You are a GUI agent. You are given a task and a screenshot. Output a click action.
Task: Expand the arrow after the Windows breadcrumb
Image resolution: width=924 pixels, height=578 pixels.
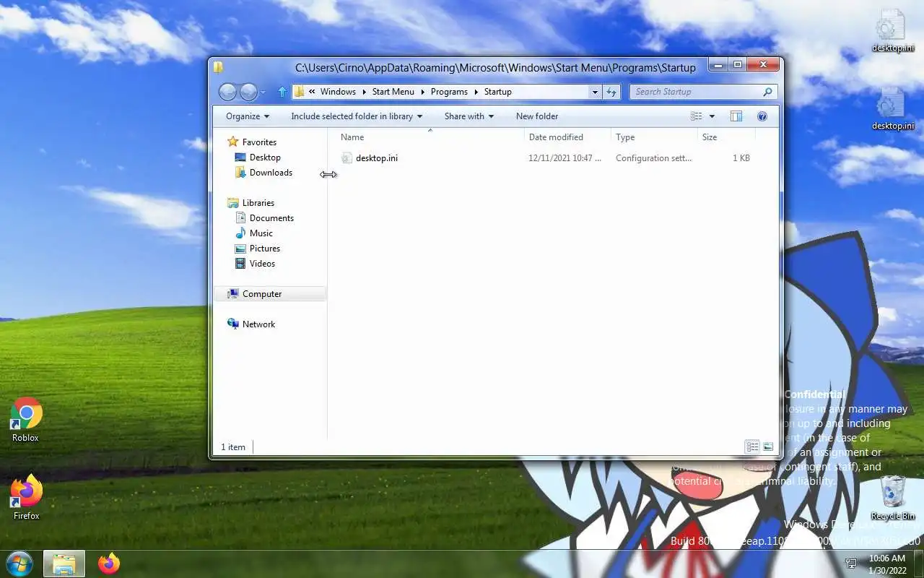pyautogui.click(x=365, y=92)
